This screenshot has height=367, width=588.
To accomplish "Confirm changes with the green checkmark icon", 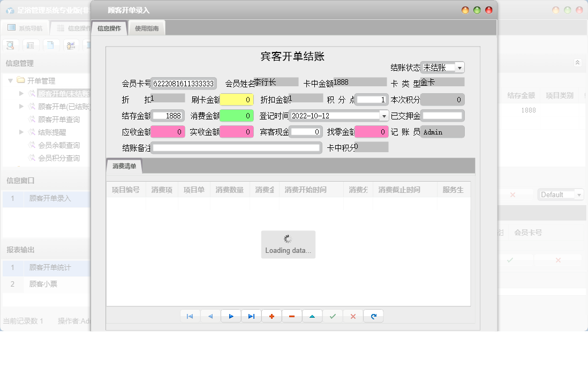I will 333,316.
